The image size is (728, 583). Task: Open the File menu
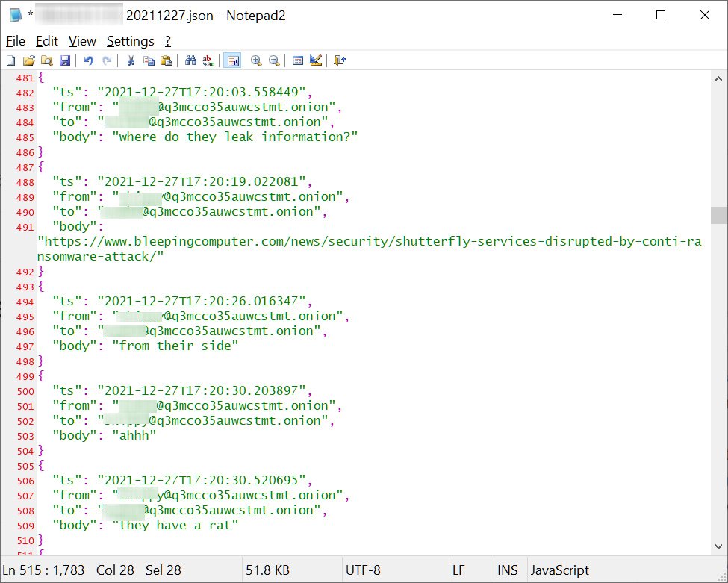(x=16, y=41)
